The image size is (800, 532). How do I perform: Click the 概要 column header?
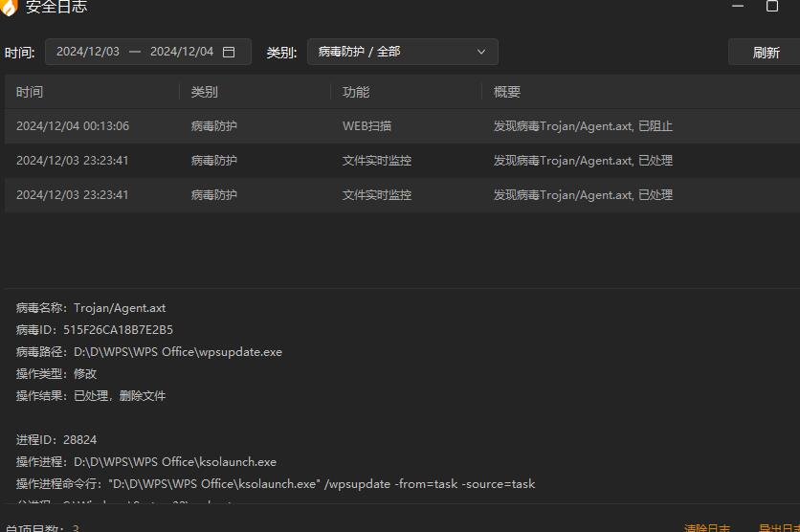pyautogui.click(x=507, y=92)
